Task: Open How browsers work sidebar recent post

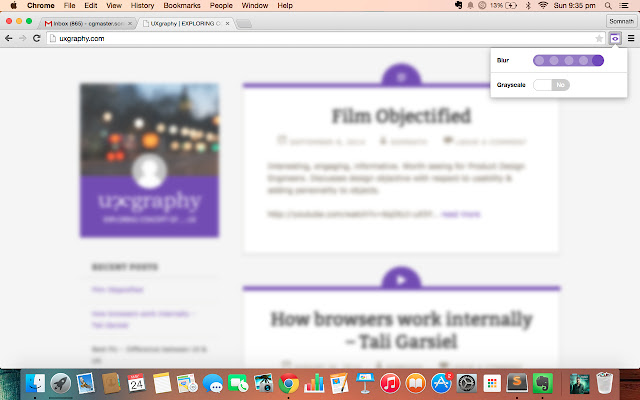Action: pos(143,319)
